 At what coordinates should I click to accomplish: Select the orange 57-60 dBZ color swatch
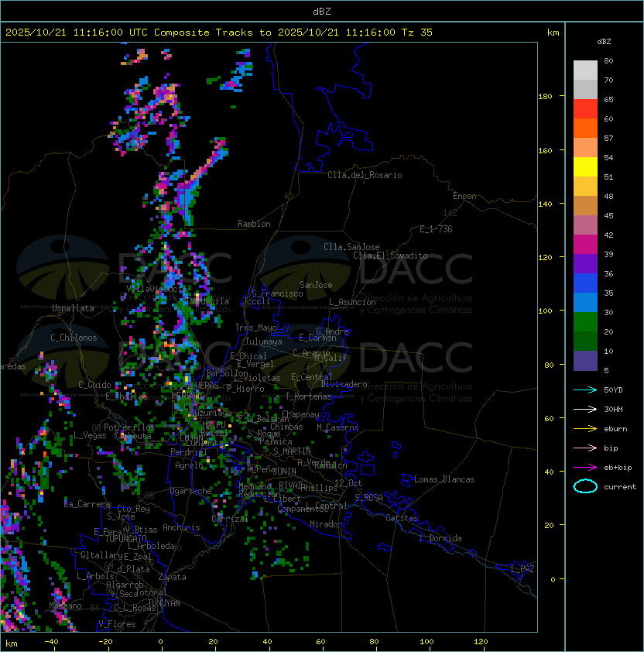585,129
